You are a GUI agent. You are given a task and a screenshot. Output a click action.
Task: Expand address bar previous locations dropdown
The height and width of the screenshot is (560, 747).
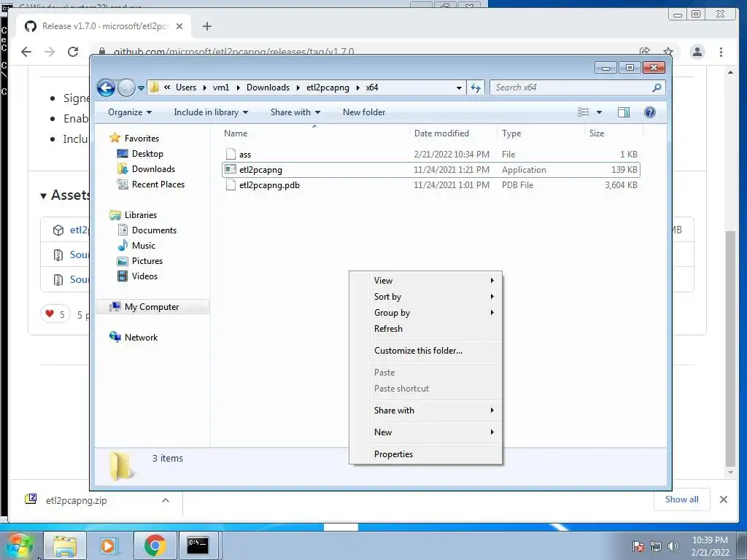[459, 87]
